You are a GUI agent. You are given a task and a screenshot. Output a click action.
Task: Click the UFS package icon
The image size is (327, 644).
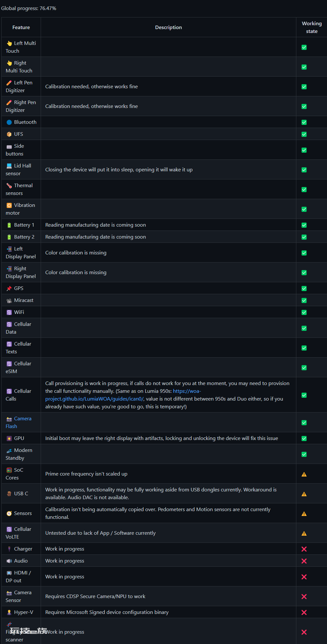[x=9, y=134]
